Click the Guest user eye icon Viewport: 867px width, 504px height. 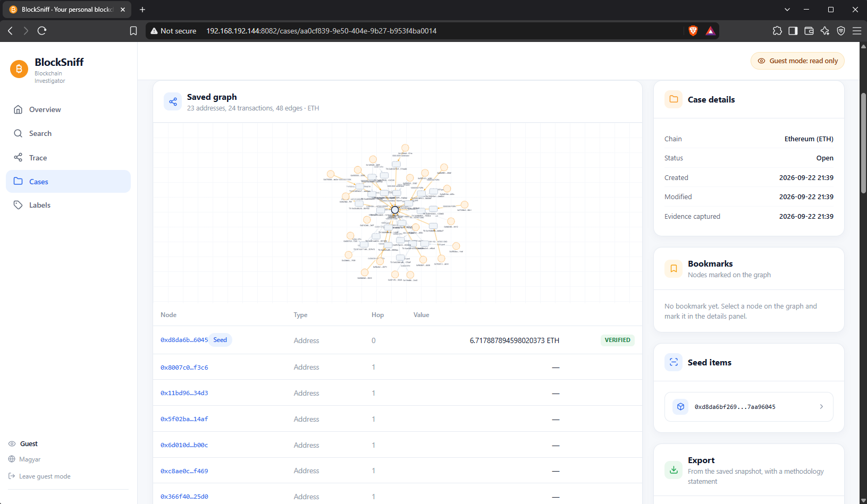click(12, 444)
